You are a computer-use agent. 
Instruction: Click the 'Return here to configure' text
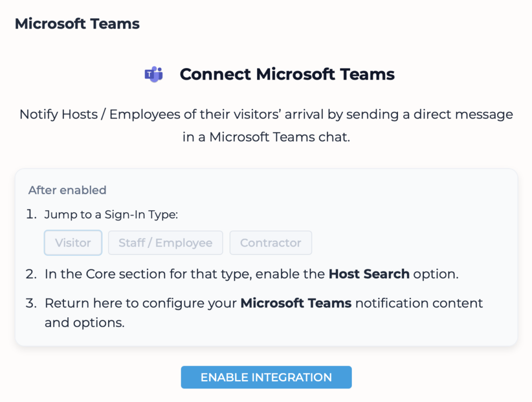click(140, 303)
